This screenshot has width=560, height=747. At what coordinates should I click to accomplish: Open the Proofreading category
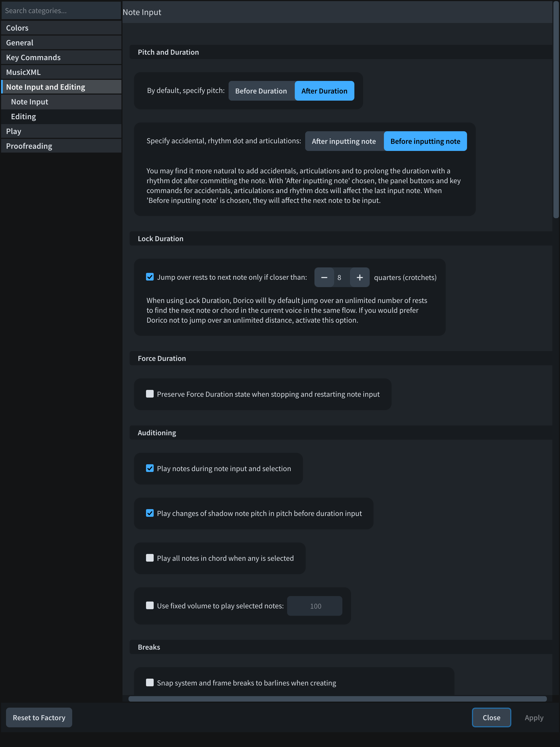point(61,146)
